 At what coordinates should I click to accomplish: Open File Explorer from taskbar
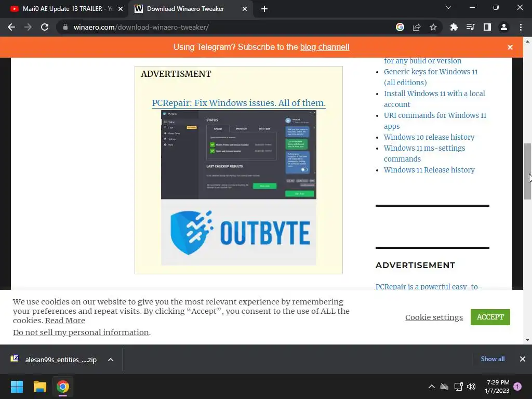39,387
